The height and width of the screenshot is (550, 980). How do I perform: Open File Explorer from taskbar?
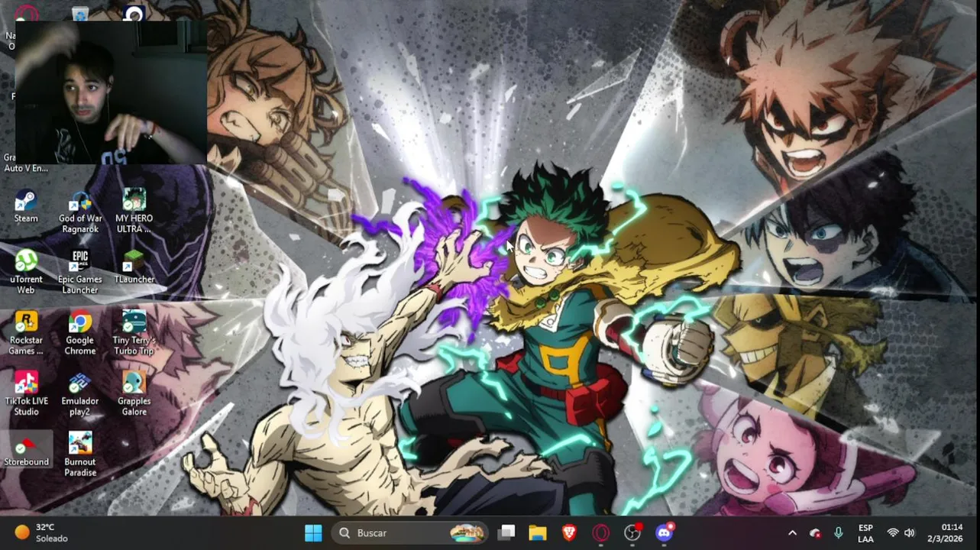pyautogui.click(x=538, y=533)
